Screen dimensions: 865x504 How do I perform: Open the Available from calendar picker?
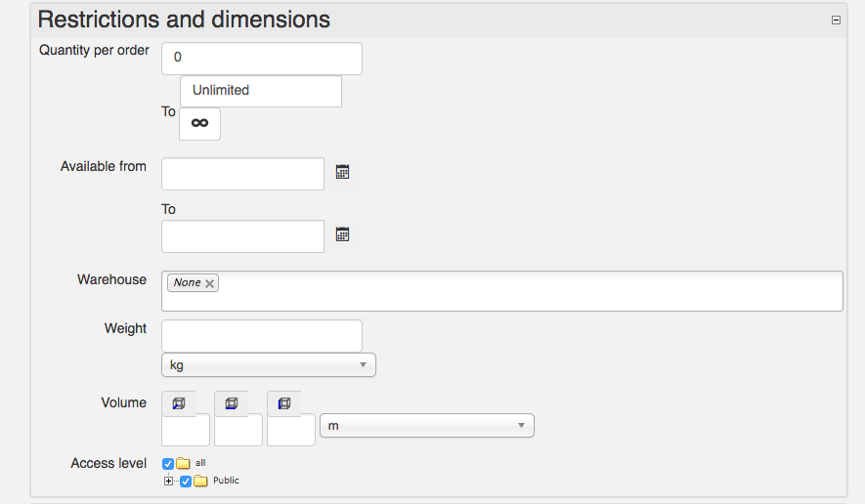pos(342,173)
